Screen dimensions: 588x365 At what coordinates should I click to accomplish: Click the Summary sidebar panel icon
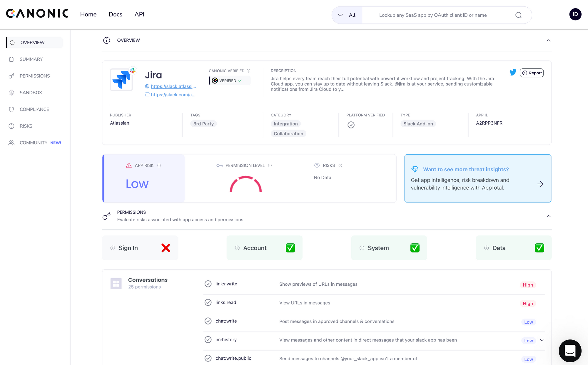(11, 59)
